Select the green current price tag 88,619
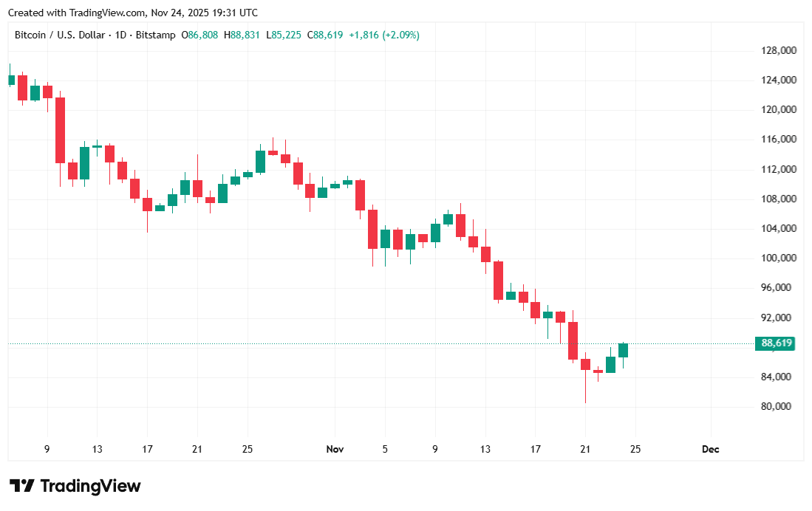This screenshot has width=812, height=511. click(x=774, y=343)
